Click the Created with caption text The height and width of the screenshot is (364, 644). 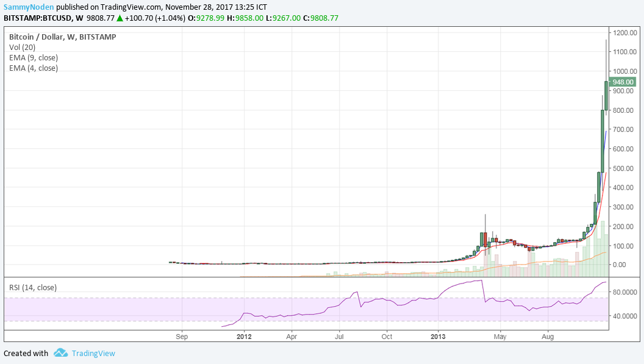click(x=26, y=353)
